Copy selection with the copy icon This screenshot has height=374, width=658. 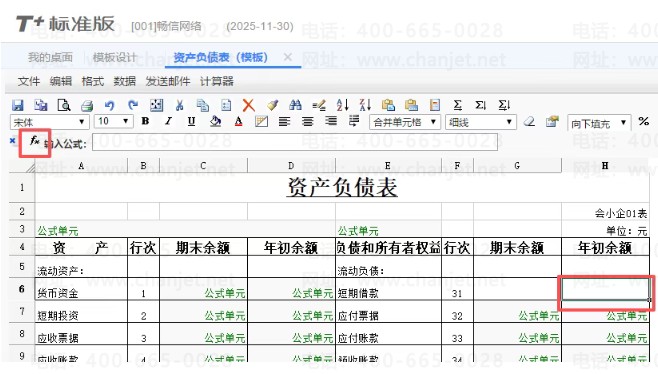203,105
